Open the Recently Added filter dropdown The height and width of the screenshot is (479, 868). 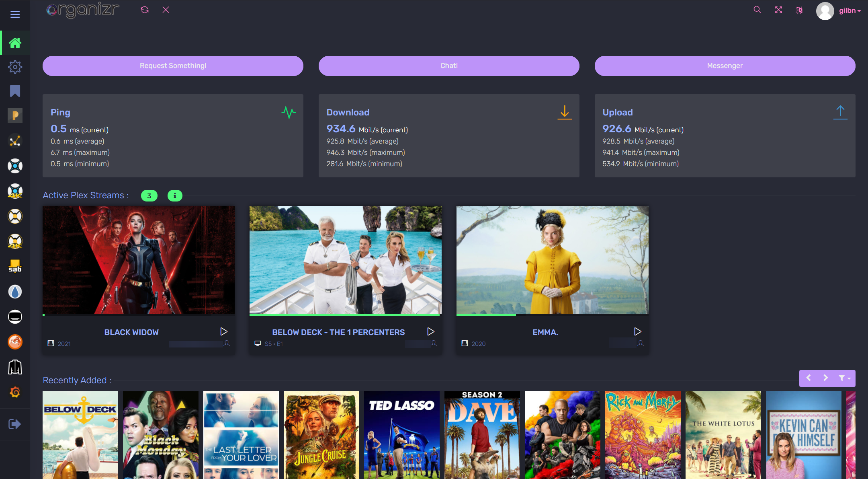(844, 378)
